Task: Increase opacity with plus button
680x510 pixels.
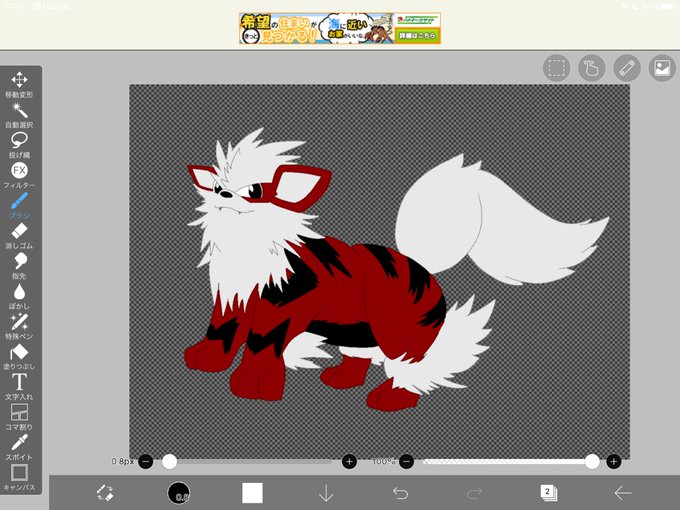Action: tap(614, 461)
